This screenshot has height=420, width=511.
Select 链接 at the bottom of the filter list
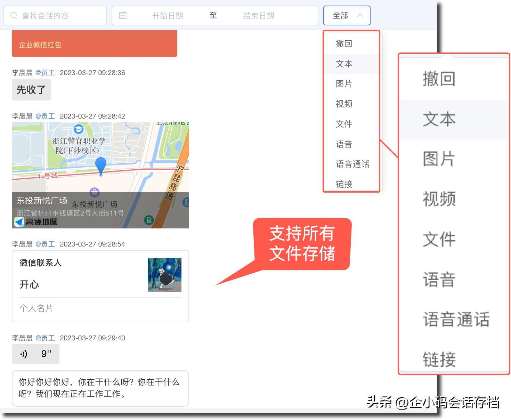tap(343, 184)
